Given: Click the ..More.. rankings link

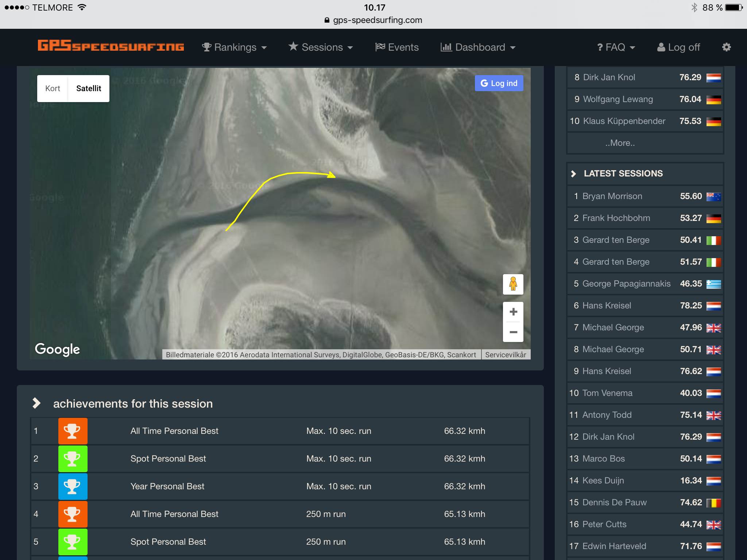Looking at the screenshot, I should [620, 143].
